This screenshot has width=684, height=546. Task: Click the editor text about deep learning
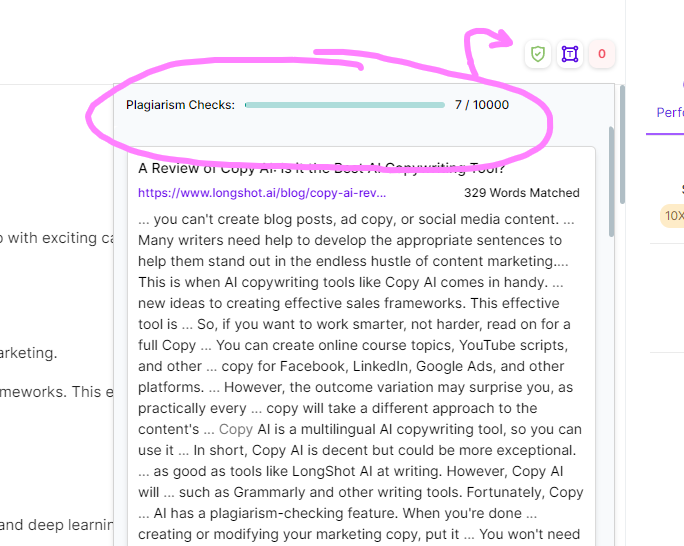55,524
